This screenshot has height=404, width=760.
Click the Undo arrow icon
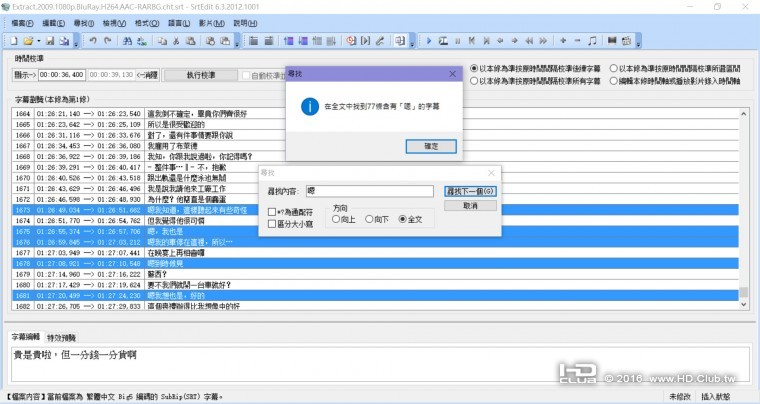coord(93,41)
